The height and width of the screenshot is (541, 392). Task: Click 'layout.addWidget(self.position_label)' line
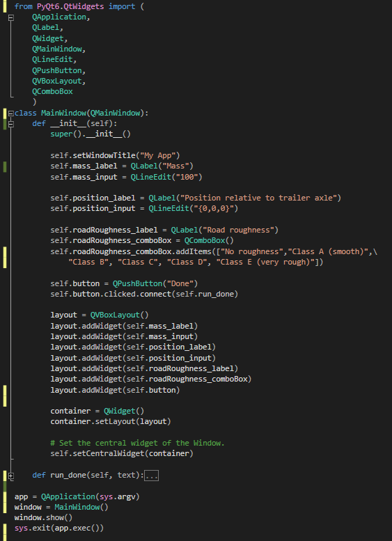(x=133, y=347)
